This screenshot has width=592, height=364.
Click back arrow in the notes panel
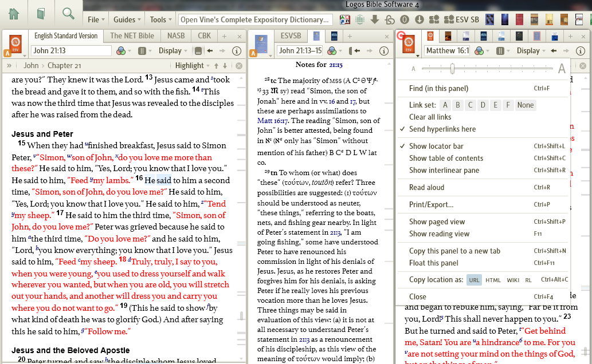[x=357, y=50]
